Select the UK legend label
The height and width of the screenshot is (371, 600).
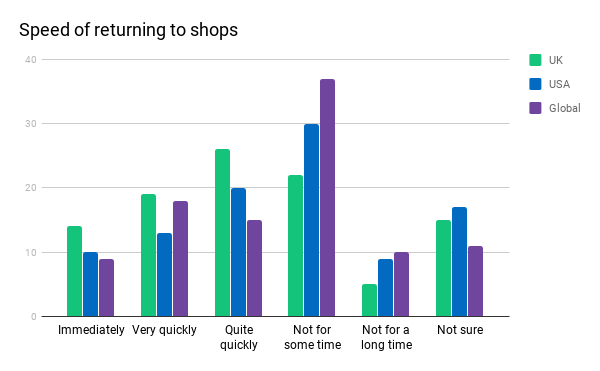(x=556, y=60)
